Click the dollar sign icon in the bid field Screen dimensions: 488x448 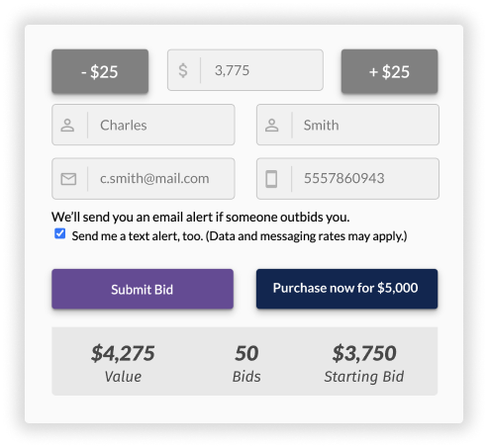183,70
